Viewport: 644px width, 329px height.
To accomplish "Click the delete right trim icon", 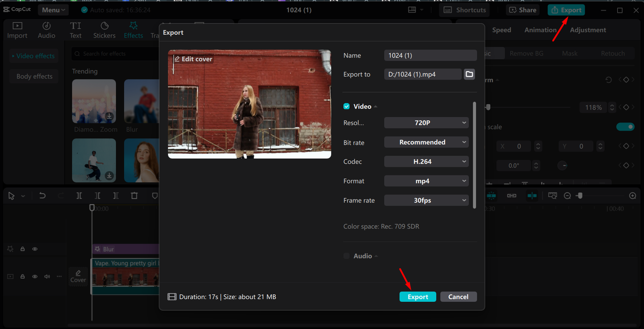I will pos(116,196).
